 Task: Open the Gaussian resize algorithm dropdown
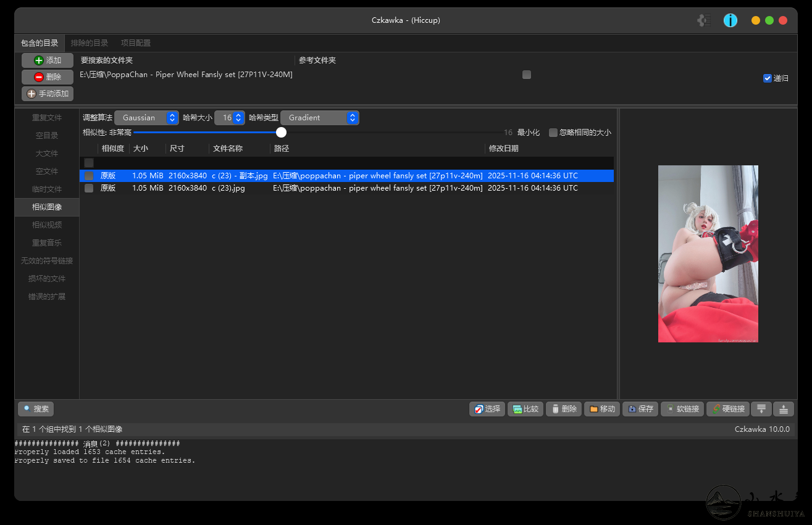pos(146,118)
